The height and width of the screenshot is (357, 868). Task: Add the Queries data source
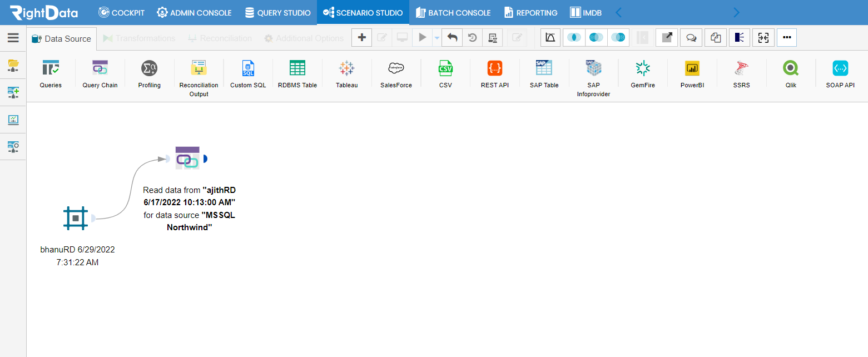click(x=51, y=74)
